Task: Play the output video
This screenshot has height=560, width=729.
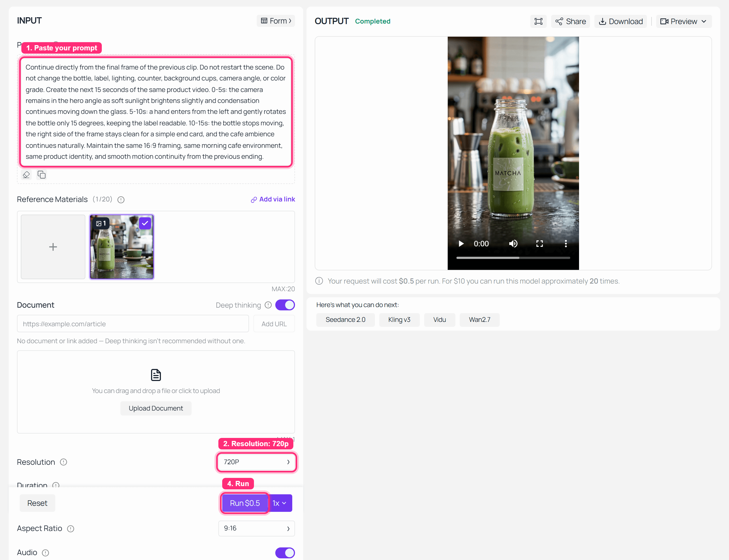Action: tap(461, 244)
